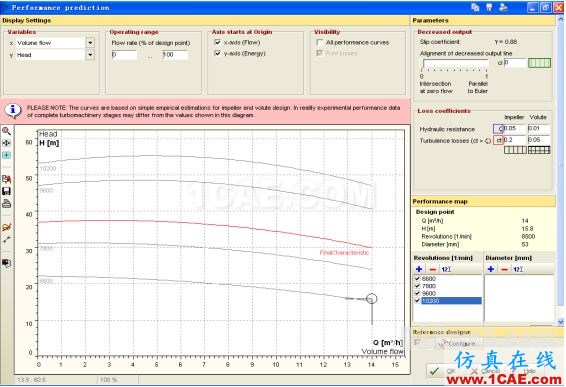
Task: Click the grid icon under Impeller column
Action: 515,150
